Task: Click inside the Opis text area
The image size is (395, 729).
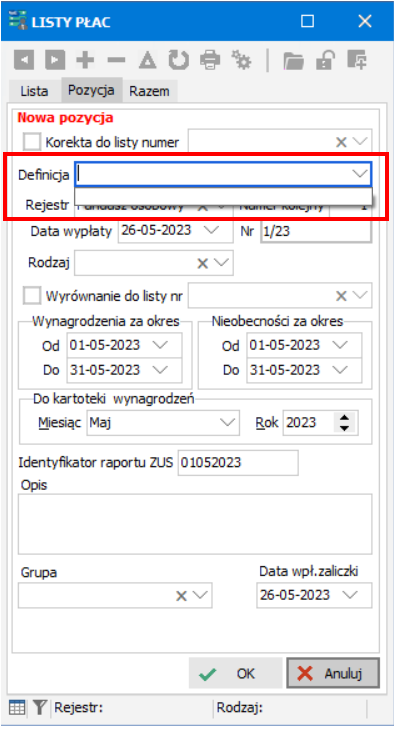Action: pos(195,524)
